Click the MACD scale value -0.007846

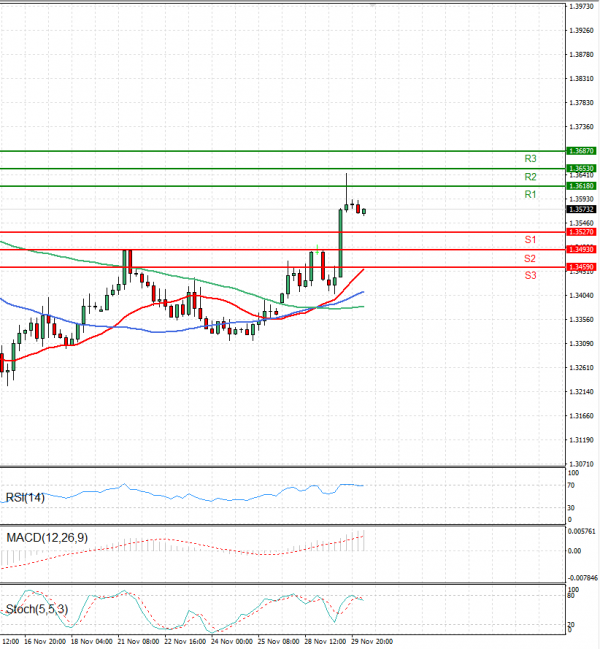582,578
